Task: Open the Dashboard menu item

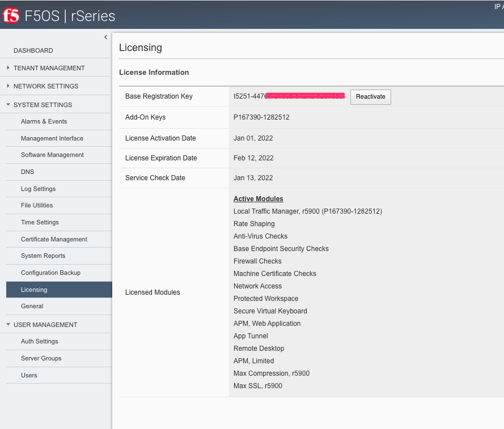Action: (33, 50)
